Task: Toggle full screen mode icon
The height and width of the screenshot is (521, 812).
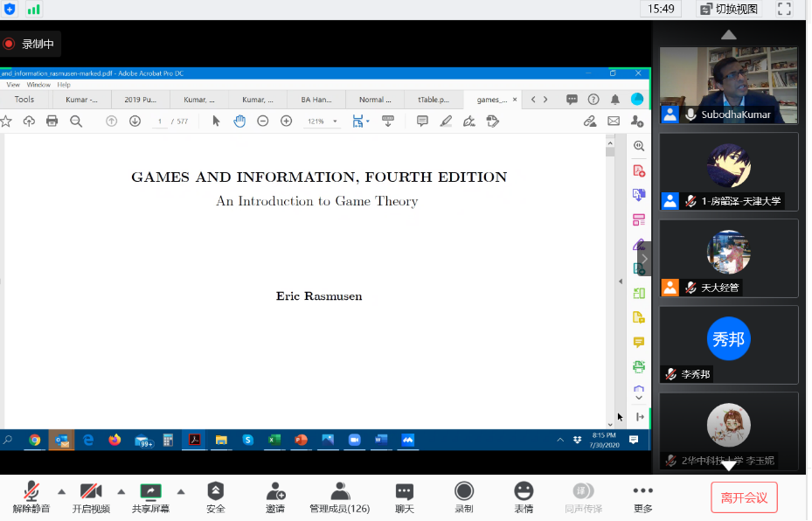Action: [784, 9]
